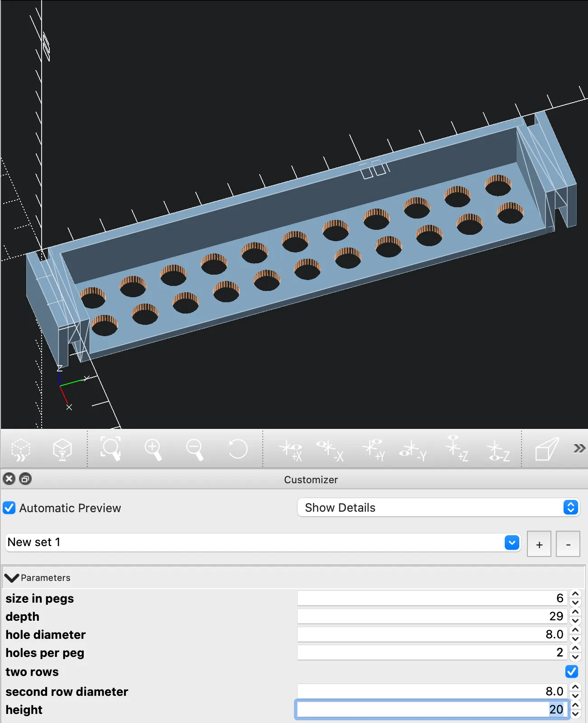Image resolution: width=588 pixels, height=723 pixels.
Task: Click the 'second row diameter' label
Action: pyautogui.click(x=67, y=692)
